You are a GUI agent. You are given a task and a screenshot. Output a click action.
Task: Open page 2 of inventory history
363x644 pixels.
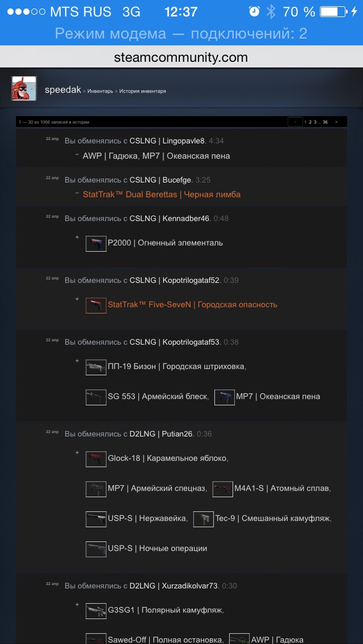pos(310,122)
